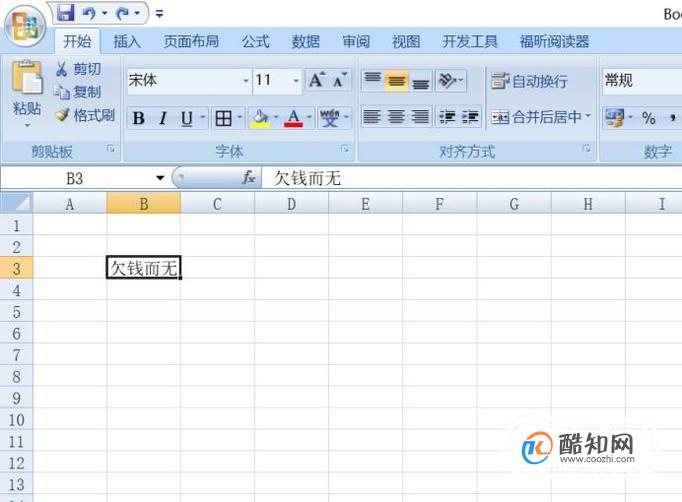This screenshot has width=682, height=502.
Task: Customize the Quick Access Toolbar
Action: click(159, 14)
